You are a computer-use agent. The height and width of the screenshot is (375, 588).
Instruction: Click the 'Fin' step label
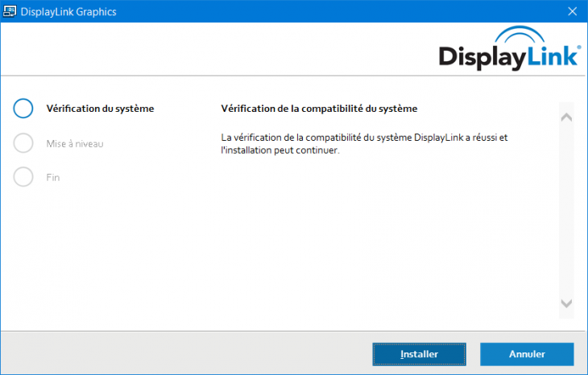[x=53, y=177]
